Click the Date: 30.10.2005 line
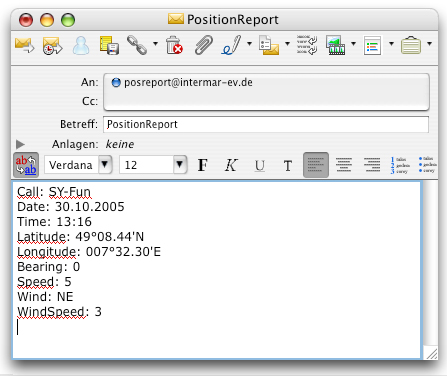The image size is (447, 376). click(71, 207)
